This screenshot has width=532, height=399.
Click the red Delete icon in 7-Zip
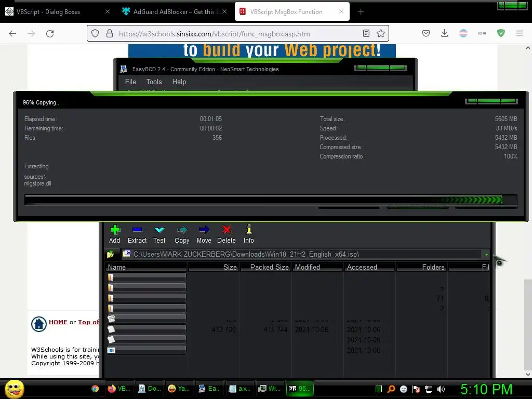[227, 230]
